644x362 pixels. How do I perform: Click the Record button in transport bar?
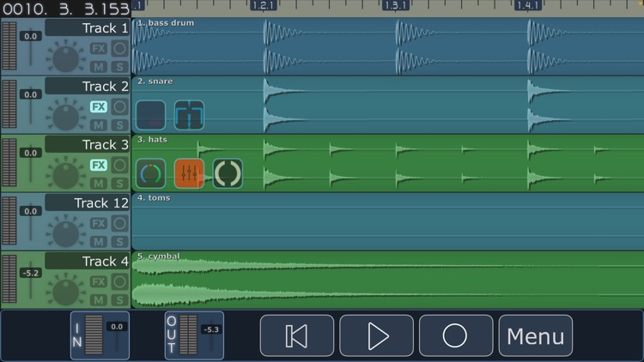tap(455, 335)
